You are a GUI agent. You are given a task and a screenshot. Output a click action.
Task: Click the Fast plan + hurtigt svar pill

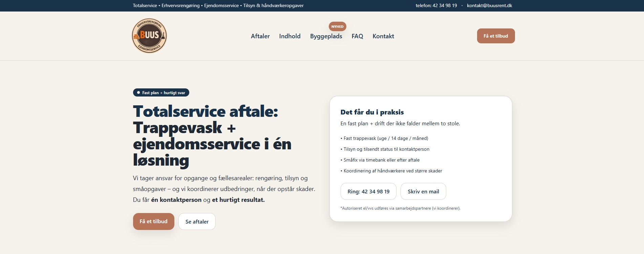[x=161, y=92]
